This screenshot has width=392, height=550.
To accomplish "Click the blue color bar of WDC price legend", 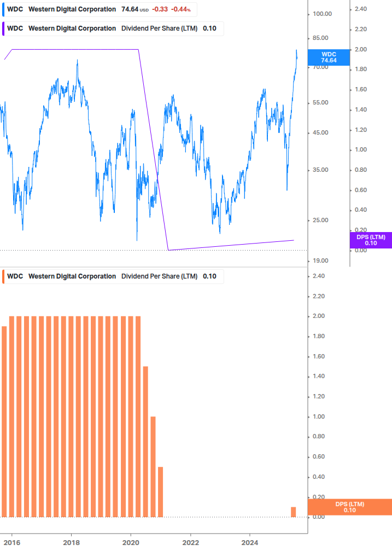I will click(3, 9).
